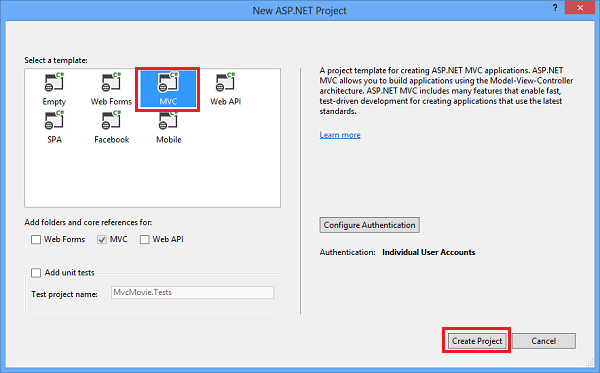
Task: Click the MVC template description paragraph
Action: pyautogui.click(x=446, y=91)
